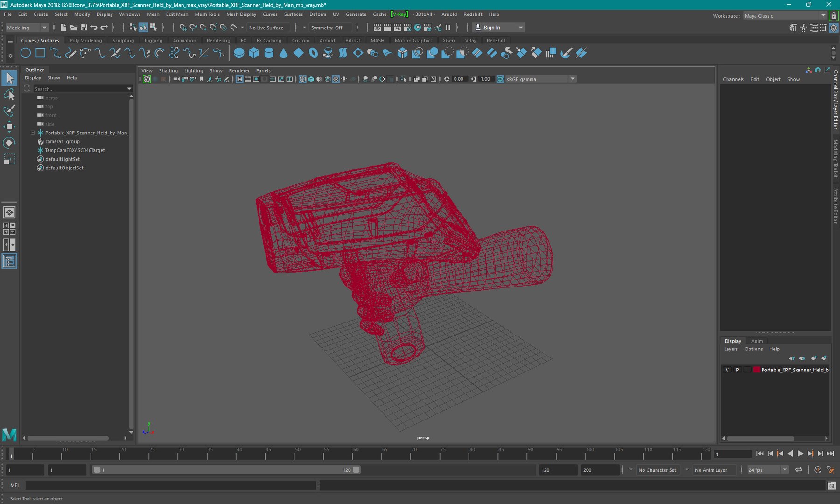
Task: Select the NURBS circle tool on the shelf
Action: [x=26, y=53]
